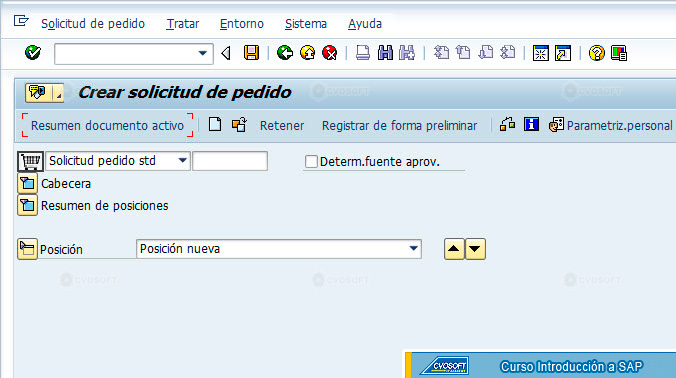676x378 pixels.
Task: Click the Find Next binoculars icon
Action: 407,53
